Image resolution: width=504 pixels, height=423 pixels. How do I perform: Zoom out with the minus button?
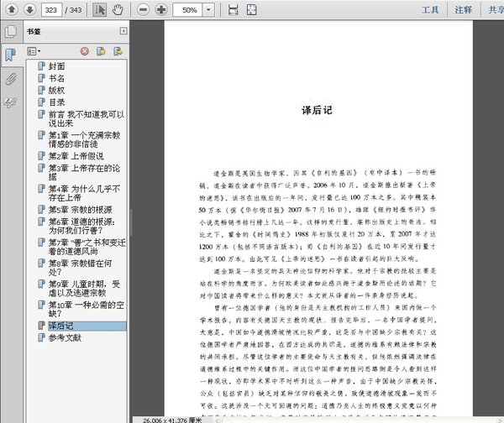tap(143, 9)
